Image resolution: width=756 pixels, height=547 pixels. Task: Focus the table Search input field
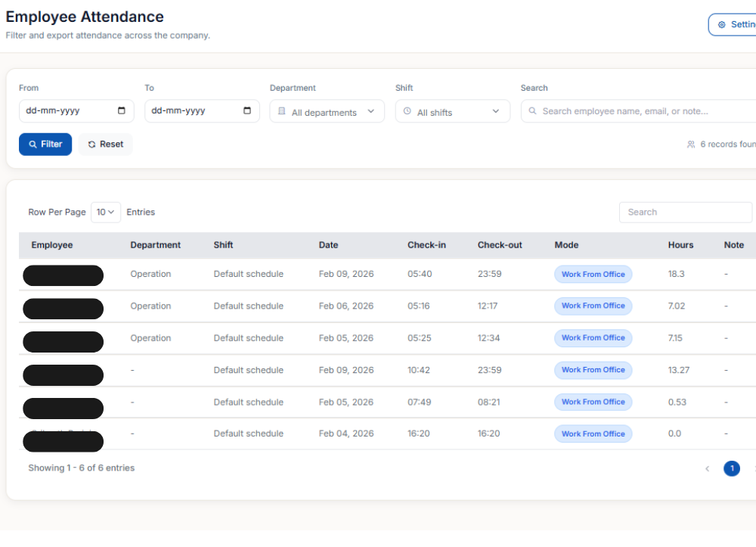685,213
